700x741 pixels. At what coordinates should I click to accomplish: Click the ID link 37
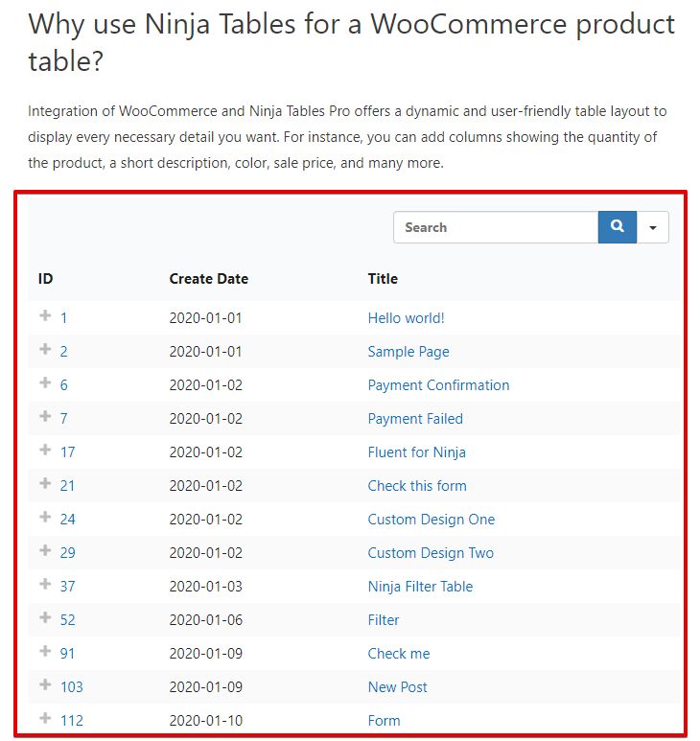click(67, 587)
